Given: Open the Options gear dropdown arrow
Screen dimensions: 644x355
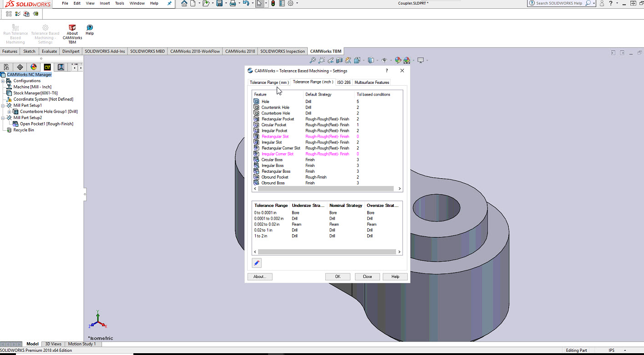Looking at the screenshot, I should click(x=297, y=3).
